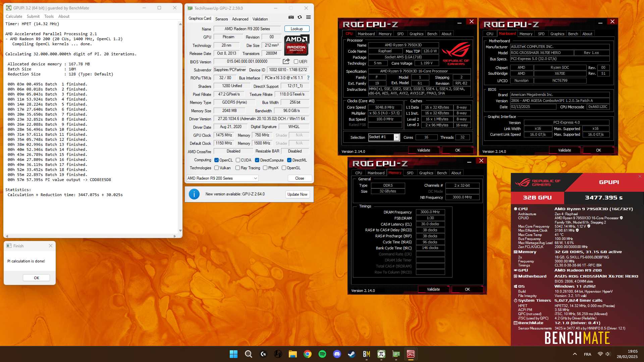Screen dimensions: 644x362
Task: Toggle the Ray Tracing checkbox
Action: pos(237,168)
